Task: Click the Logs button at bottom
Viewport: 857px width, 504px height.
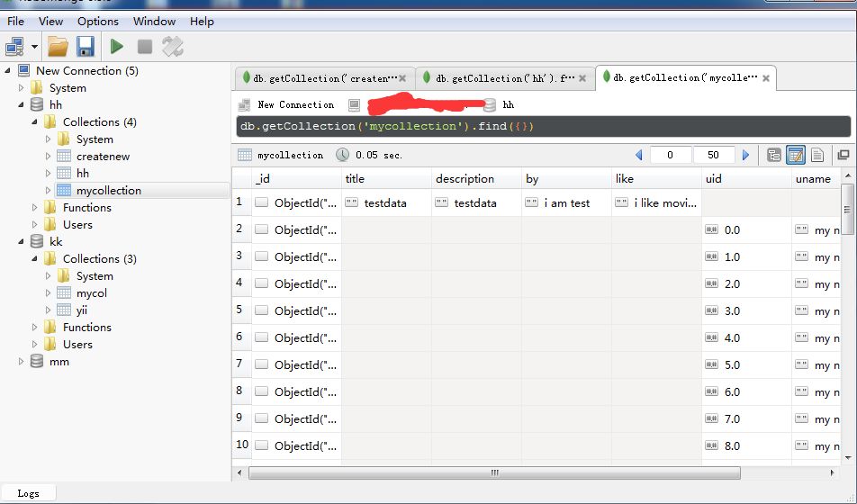Action: click(28, 492)
